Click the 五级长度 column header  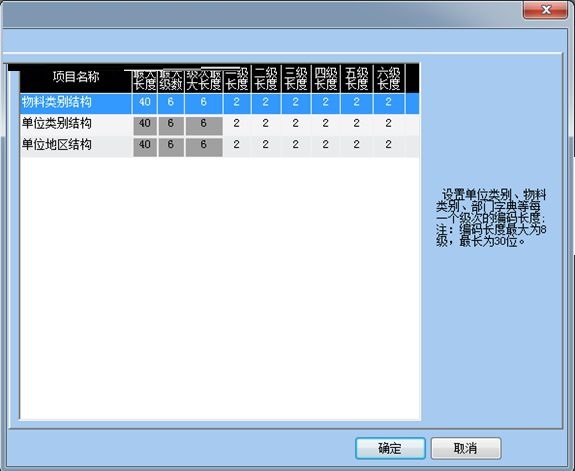(x=356, y=78)
